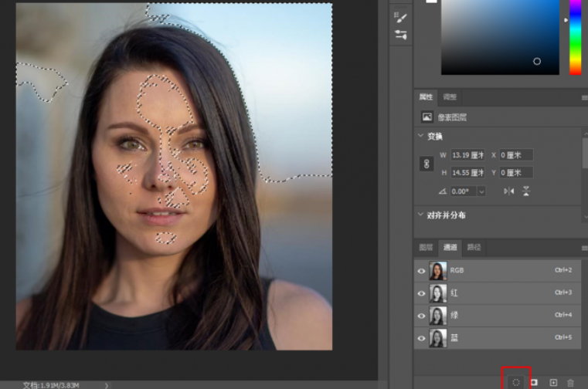
Task: Switch to the 路径 tab
Action: [474, 248]
